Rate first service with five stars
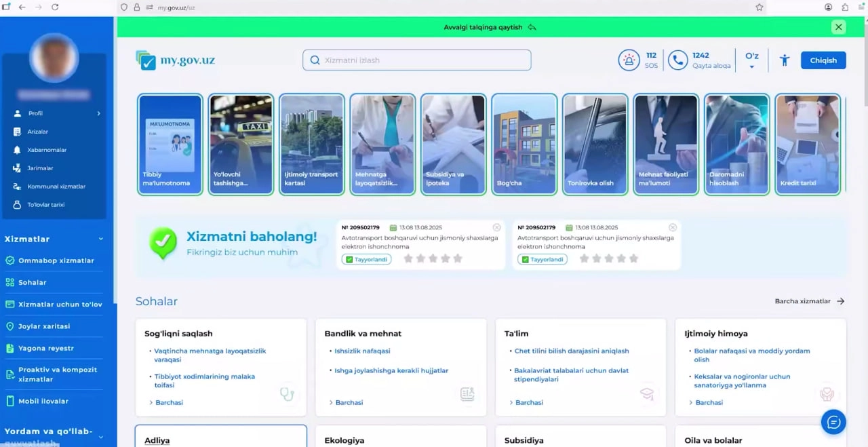This screenshot has width=868, height=447. [458, 258]
